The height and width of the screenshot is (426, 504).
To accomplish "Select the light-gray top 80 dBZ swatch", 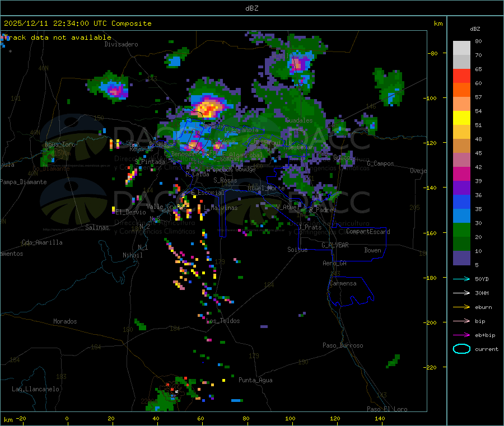I will pyautogui.click(x=461, y=48).
